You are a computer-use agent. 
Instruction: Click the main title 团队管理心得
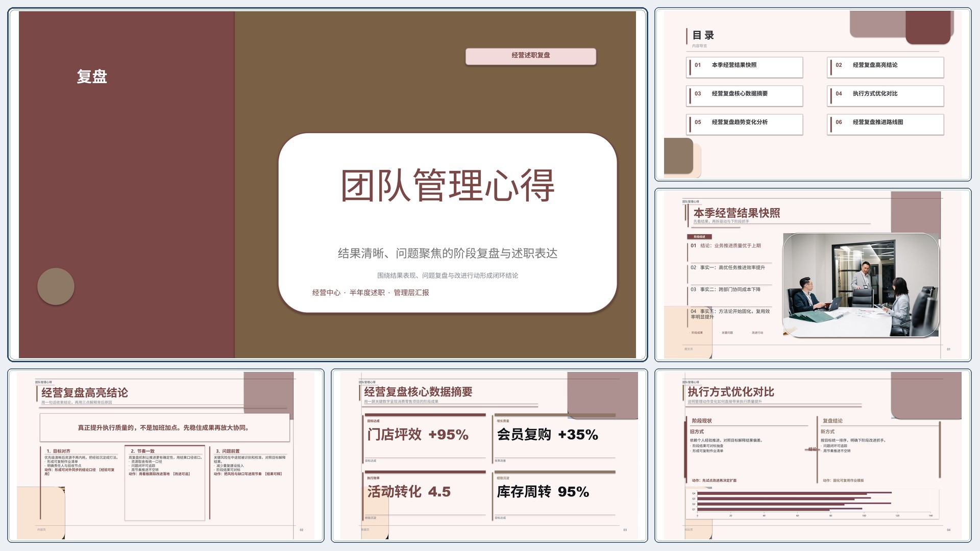coord(448,185)
